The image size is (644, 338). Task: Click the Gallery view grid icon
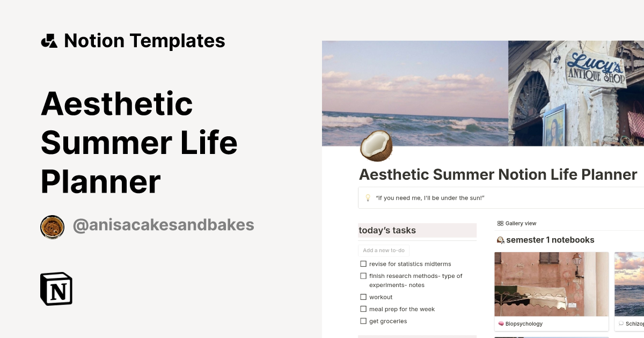click(500, 223)
